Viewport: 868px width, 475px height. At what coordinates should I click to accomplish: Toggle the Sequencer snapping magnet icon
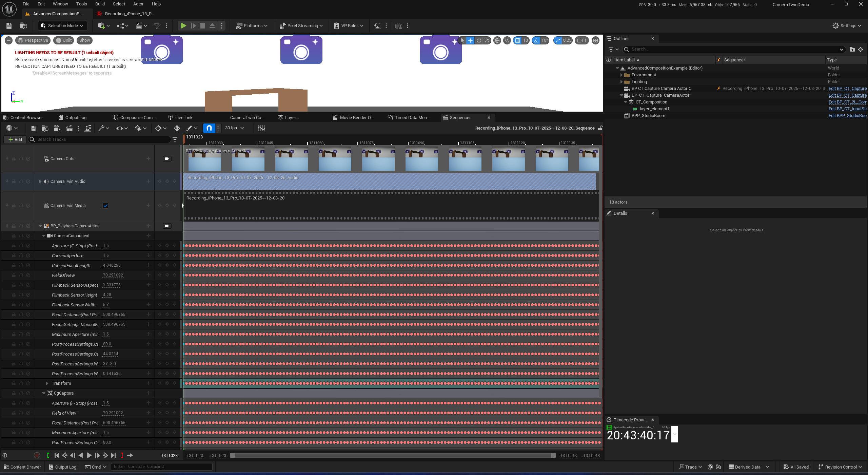pyautogui.click(x=209, y=128)
